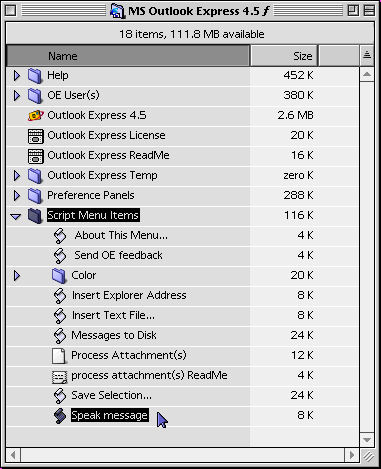Expand the Help folder triangle
Image resolution: width=381 pixels, height=469 pixels.
point(16,76)
